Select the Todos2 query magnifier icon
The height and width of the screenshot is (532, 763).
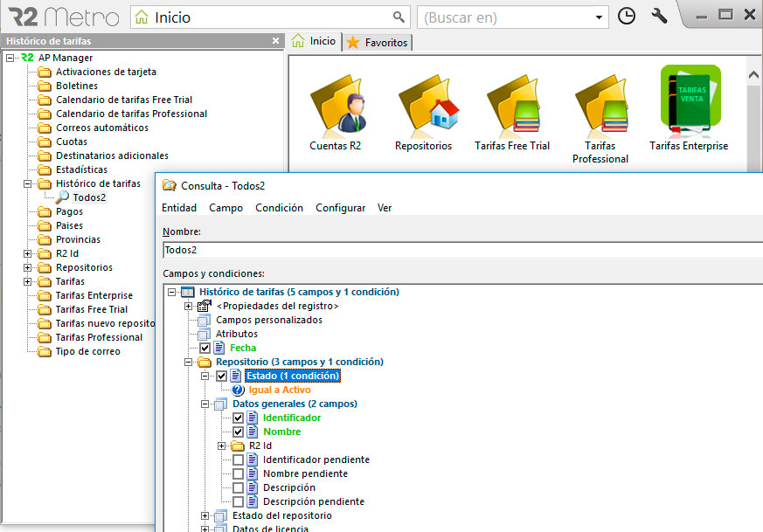(62, 197)
